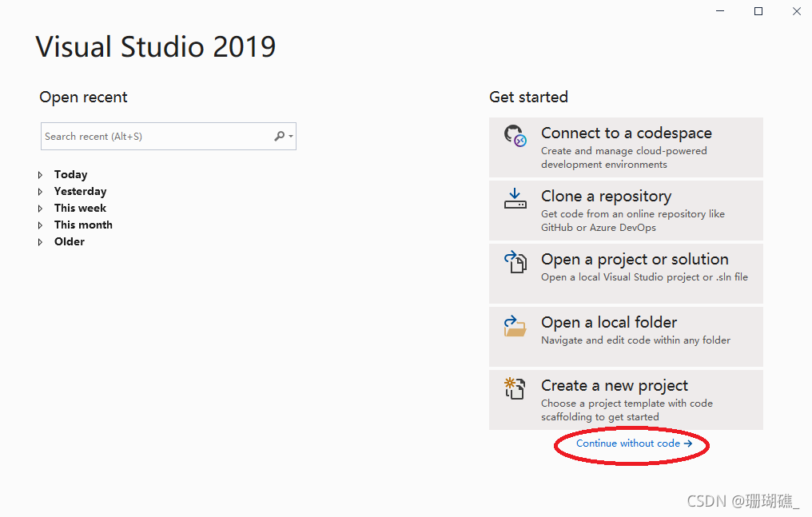
Task: Select the This week label
Action: click(x=80, y=208)
